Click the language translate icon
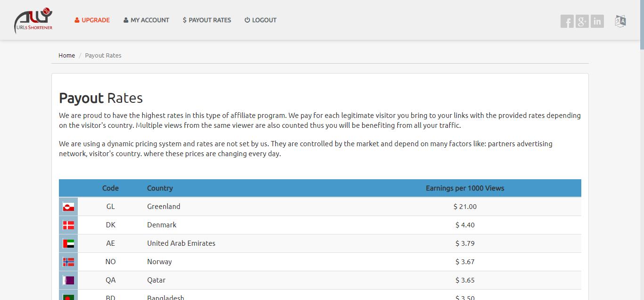The image size is (644, 300). click(620, 21)
